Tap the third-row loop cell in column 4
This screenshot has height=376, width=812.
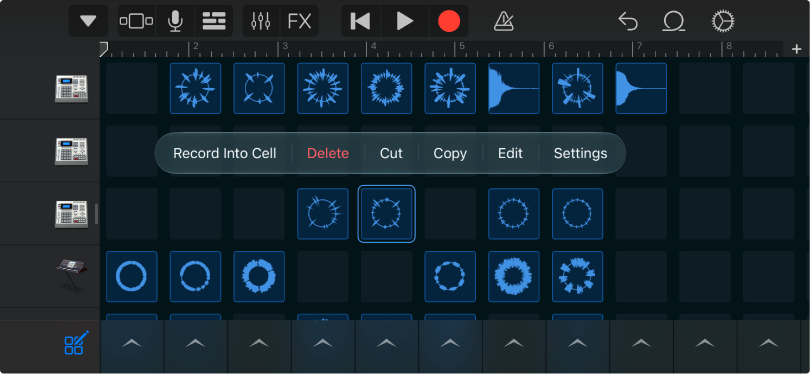pos(323,214)
